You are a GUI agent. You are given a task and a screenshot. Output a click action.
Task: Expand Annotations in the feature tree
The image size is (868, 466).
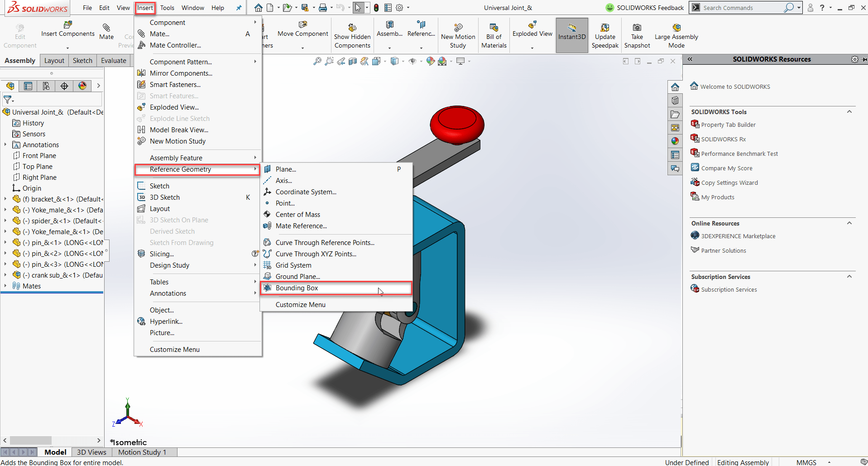(x=5, y=144)
